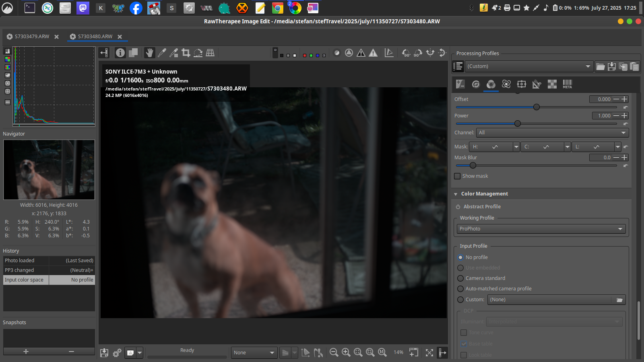Open the Meta tab in tools panel
Image resolution: width=644 pixels, height=362 pixels.
click(567, 84)
